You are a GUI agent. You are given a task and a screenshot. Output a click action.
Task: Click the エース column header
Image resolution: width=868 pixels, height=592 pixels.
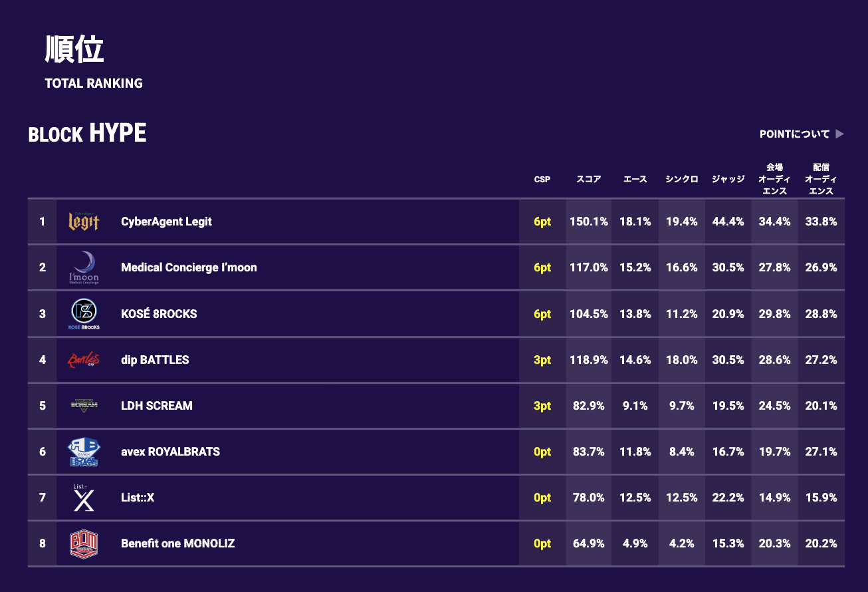pyautogui.click(x=635, y=180)
